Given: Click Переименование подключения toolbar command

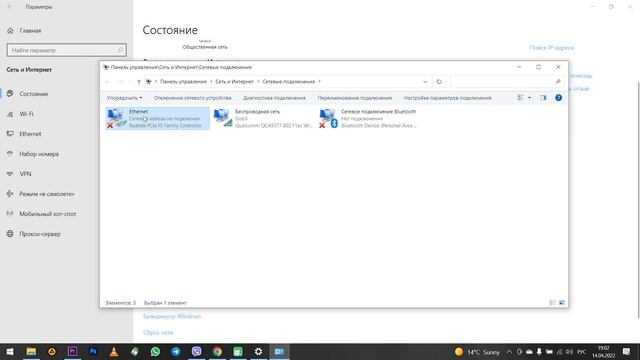Looking at the screenshot, I should pyautogui.click(x=355, y=98).
